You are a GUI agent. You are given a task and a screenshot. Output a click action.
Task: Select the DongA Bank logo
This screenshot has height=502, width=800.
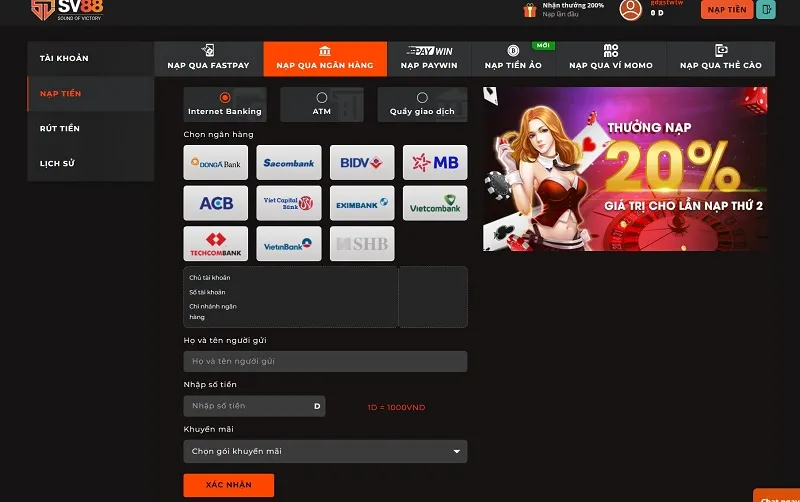point(215,163)
